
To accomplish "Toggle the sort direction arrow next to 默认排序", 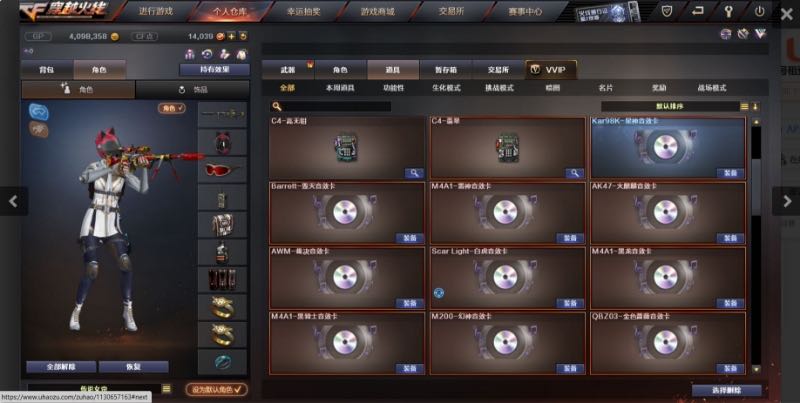I will point(755,107).
